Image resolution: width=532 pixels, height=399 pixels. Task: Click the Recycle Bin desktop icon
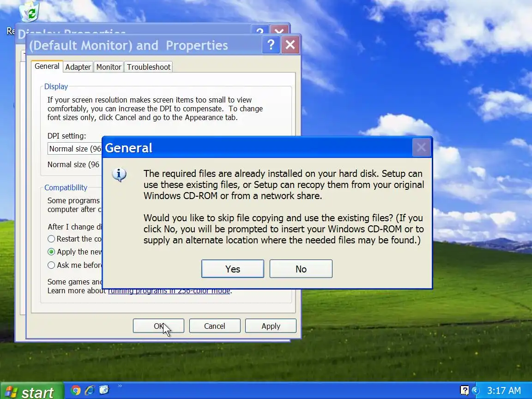(29, 11)
